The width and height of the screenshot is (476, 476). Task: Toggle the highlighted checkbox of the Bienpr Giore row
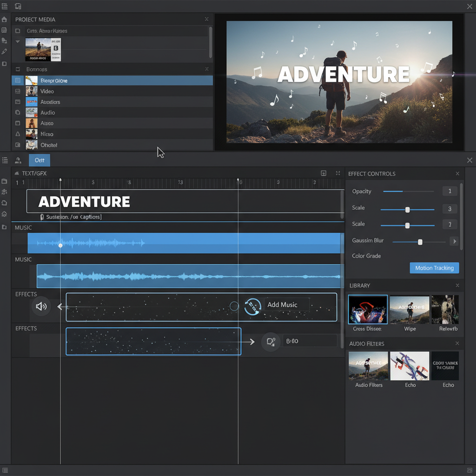click(x=18, y=80)
